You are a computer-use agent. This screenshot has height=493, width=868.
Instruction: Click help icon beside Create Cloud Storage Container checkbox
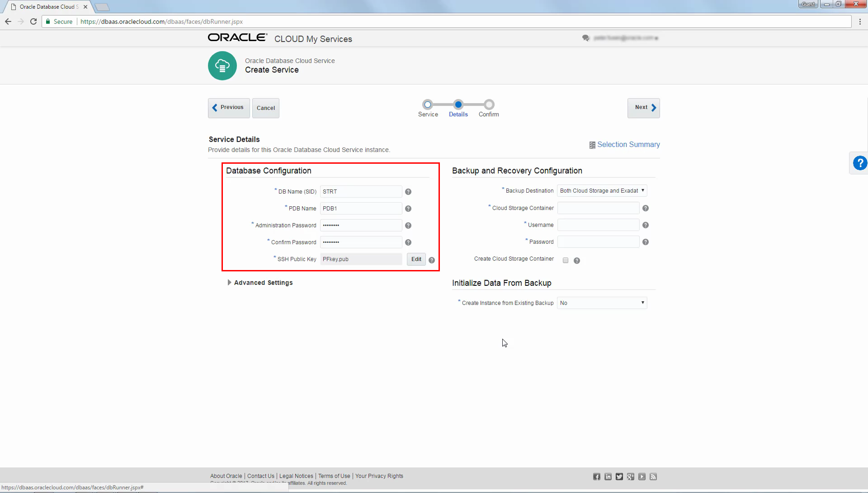[x=577, y=261]
